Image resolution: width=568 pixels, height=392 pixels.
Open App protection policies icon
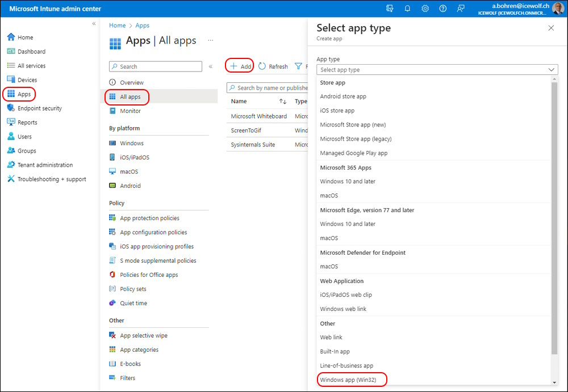112,218
